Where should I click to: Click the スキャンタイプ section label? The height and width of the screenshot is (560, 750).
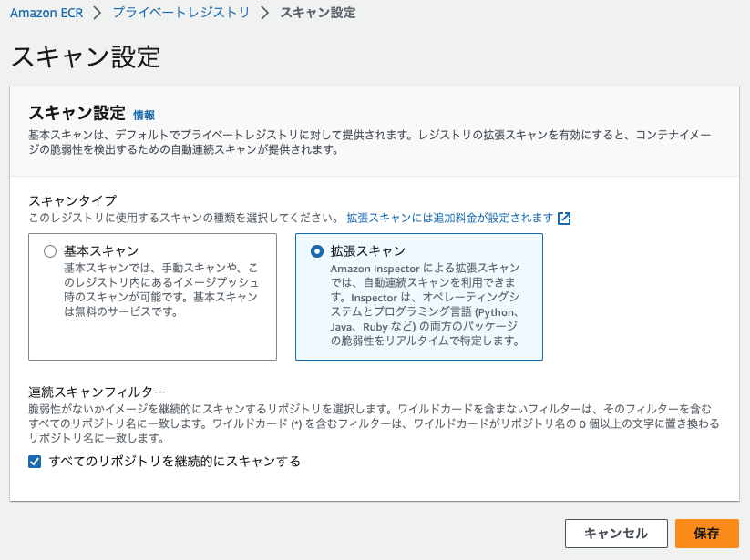73,200
